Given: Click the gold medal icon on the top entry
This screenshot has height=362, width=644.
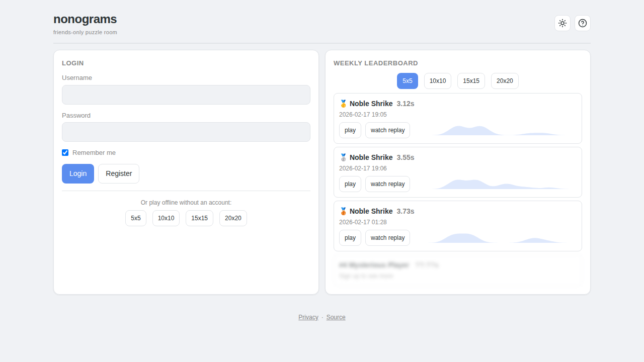Looking at the screenshot, I should pos(343,104).
